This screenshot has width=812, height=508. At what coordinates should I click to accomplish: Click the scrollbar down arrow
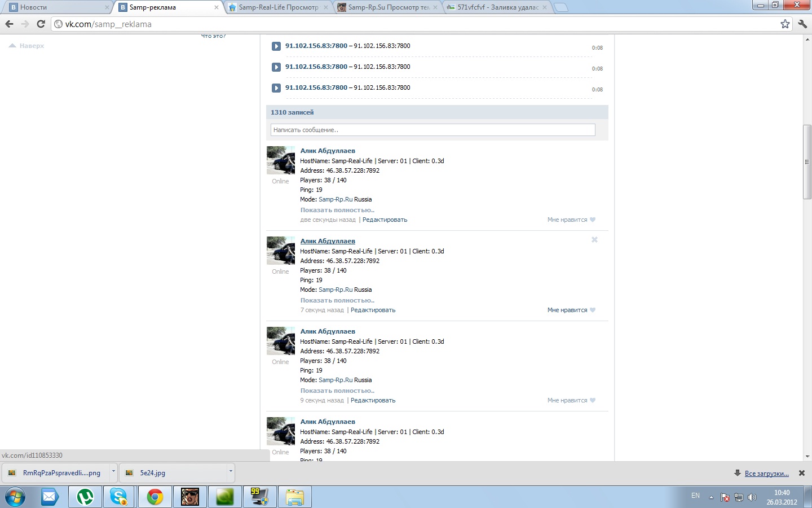[x=807, y=456]
